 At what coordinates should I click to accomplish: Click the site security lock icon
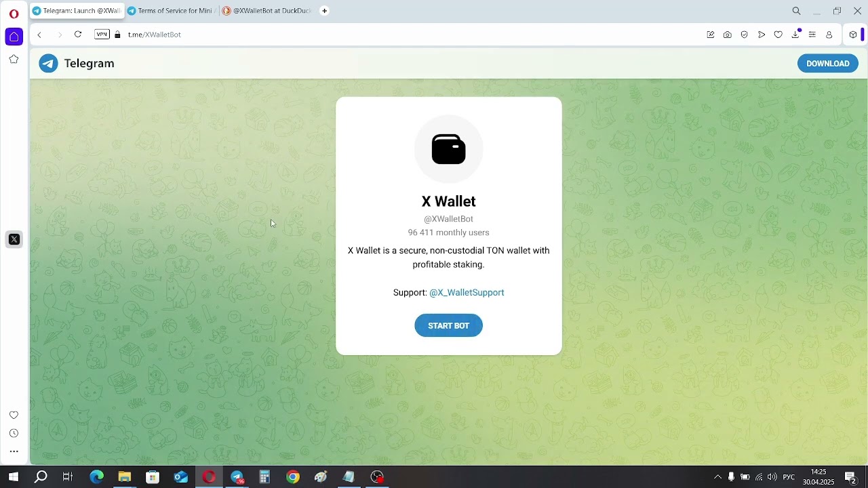(x=117, y=35)
